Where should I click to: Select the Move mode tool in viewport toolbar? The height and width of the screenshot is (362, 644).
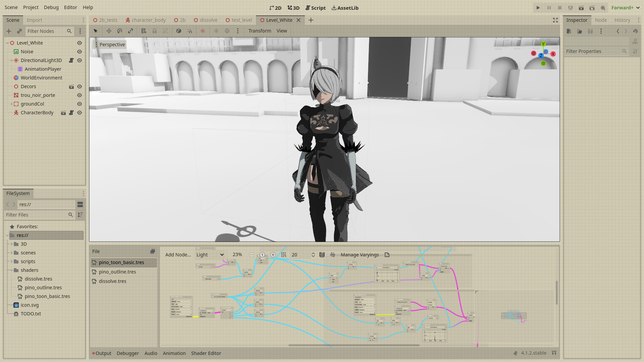click(109, 31)
